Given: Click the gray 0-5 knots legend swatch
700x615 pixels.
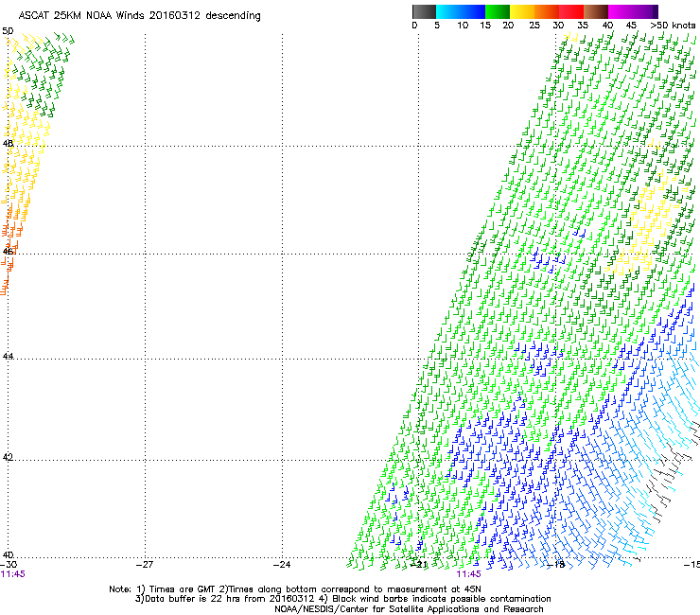Looking at the screenshot, I should click(x=424, y=11).
